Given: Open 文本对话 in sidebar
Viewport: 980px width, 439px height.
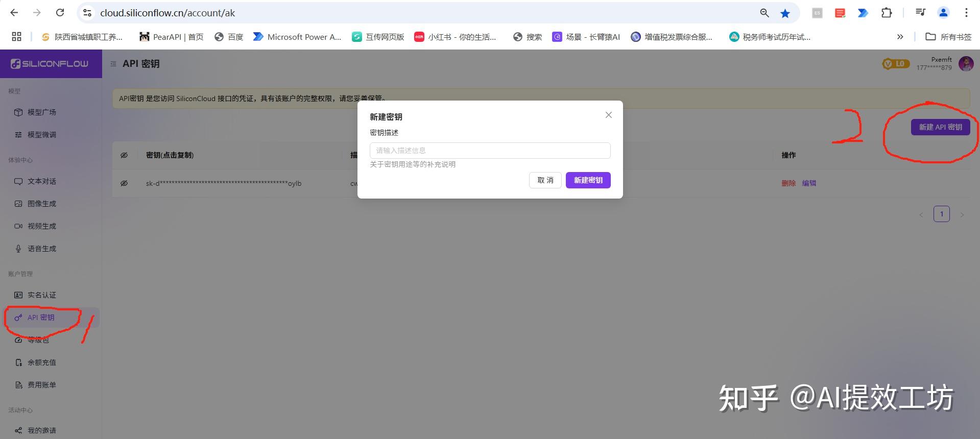Looking at the screenshot, I should click(x=42, y=181).
